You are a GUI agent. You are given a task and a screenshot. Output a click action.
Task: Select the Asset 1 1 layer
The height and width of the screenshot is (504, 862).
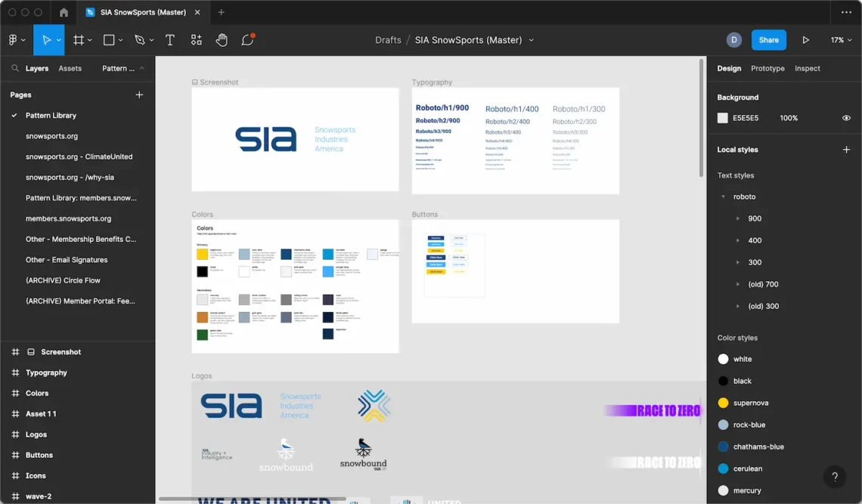(x=41, y=414)
